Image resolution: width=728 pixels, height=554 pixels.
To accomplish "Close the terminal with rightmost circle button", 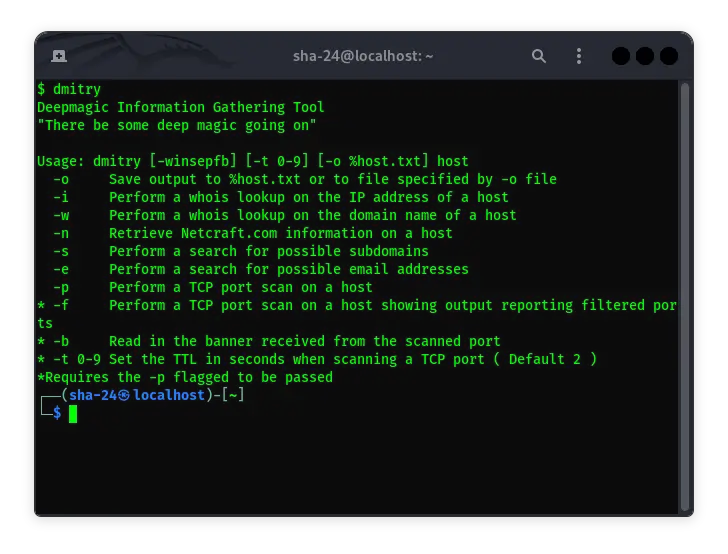I will pos(669,56).
